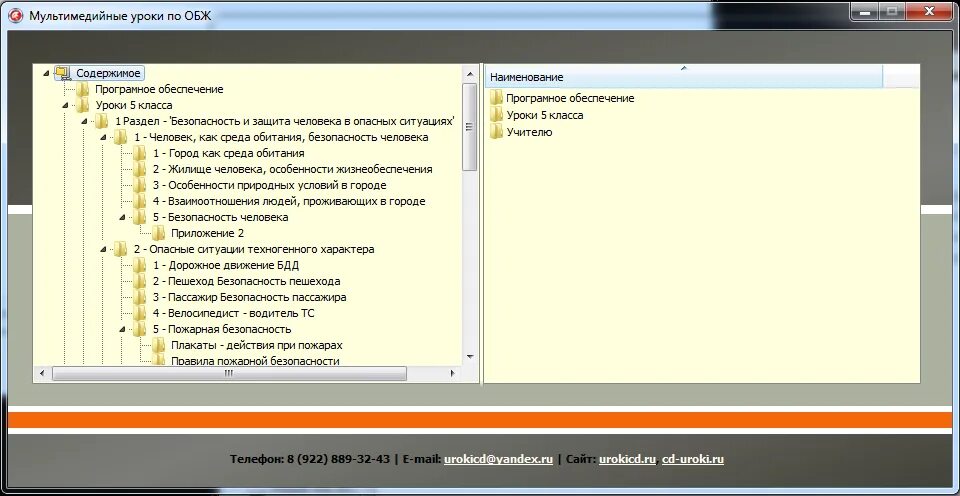Screen dimensions: 960x496
Task: Click folder icon of 'Програмное обеспечение' in right list
Action: [496, 97]
